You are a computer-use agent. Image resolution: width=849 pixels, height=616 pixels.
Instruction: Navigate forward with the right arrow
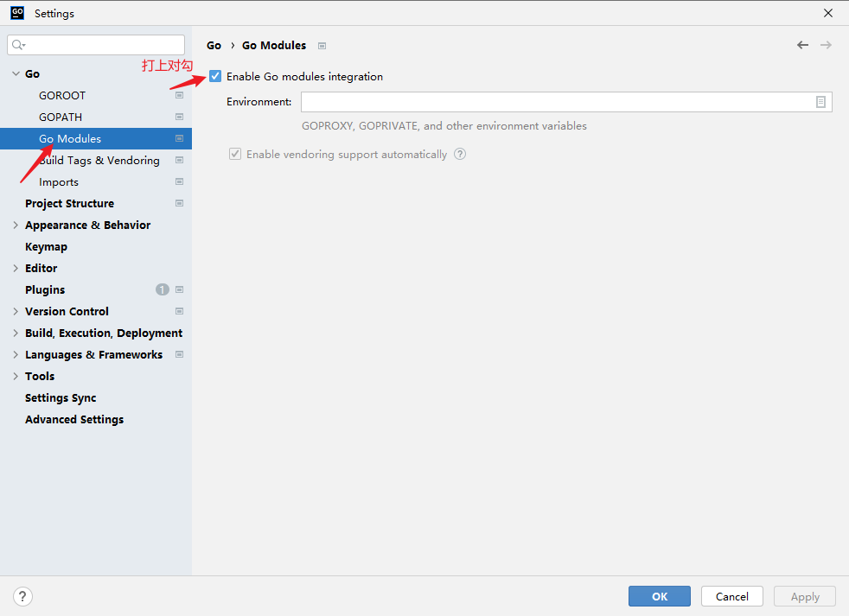(826, 45)
